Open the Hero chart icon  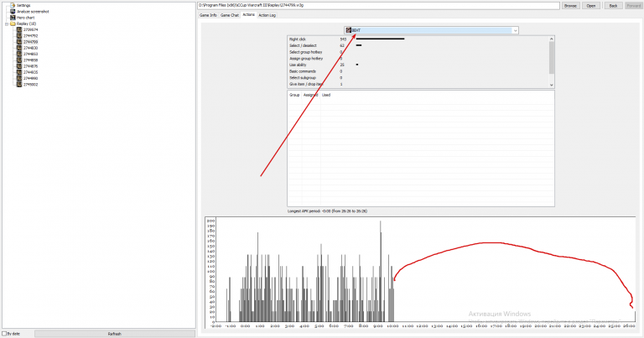coord(13,18)
